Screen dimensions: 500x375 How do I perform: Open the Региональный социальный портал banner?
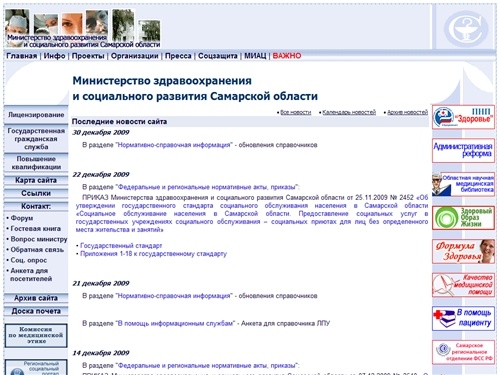click(x=36, y=367)
